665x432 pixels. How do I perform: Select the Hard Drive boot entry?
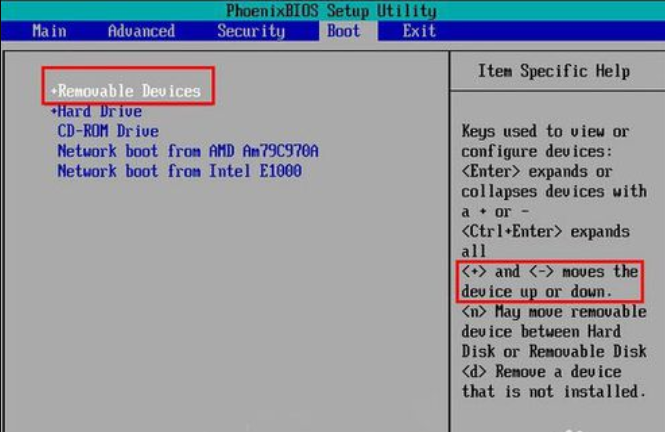[x=100, y=111]
